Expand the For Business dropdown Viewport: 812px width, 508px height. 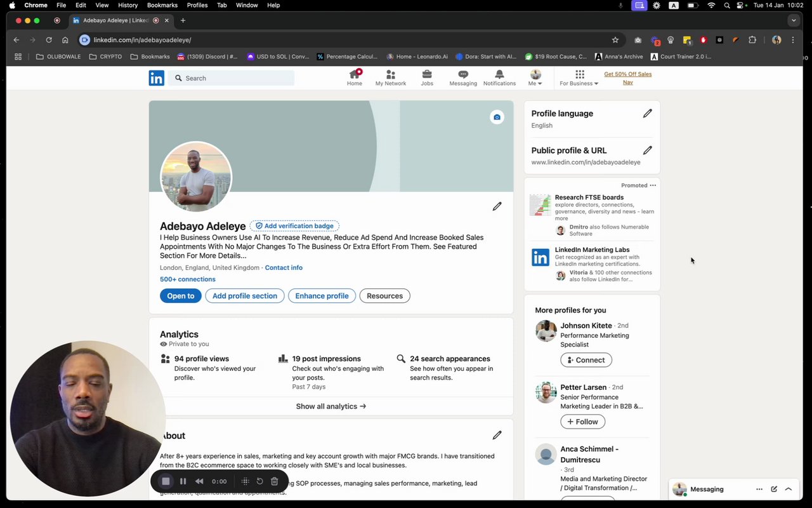click(579, 78)
